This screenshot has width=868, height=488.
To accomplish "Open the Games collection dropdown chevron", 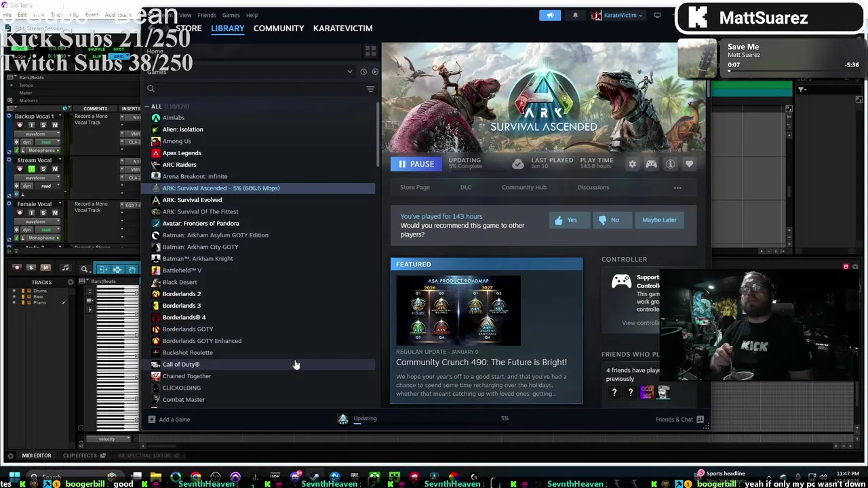I will pos(350,71).
